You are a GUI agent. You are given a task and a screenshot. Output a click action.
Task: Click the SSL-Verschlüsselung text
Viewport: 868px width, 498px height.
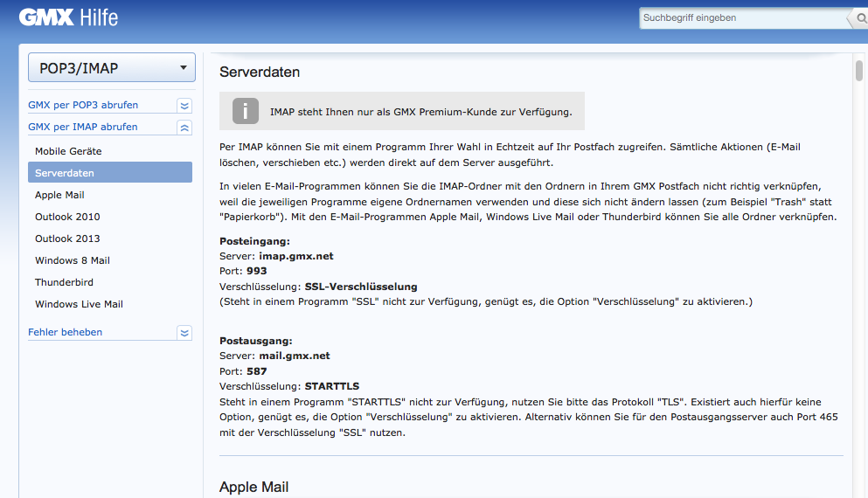click(361, 287)
